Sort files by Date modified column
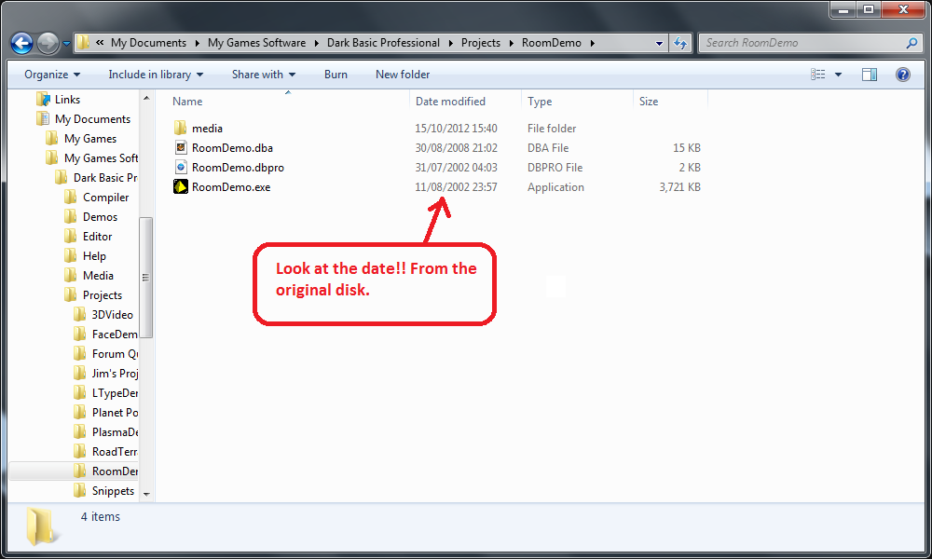 450,102
